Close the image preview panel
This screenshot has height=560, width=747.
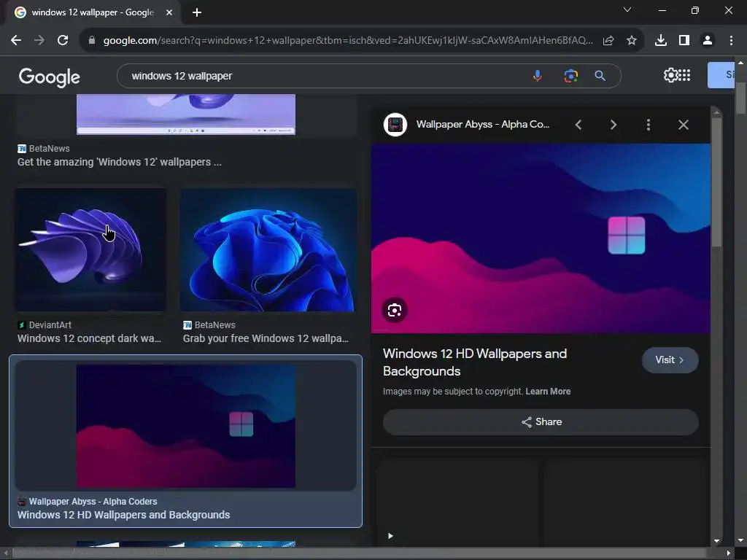683,125
